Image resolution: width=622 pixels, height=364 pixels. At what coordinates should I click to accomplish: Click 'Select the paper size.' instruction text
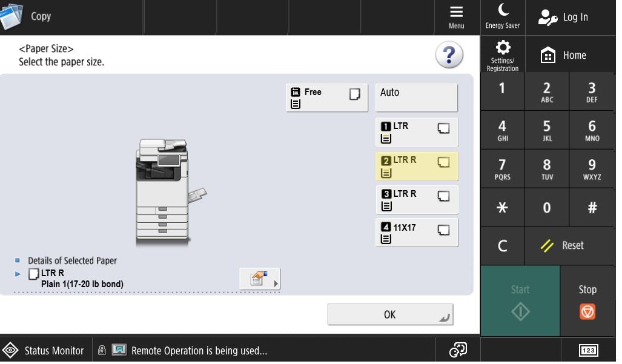(x=62, y=62)
